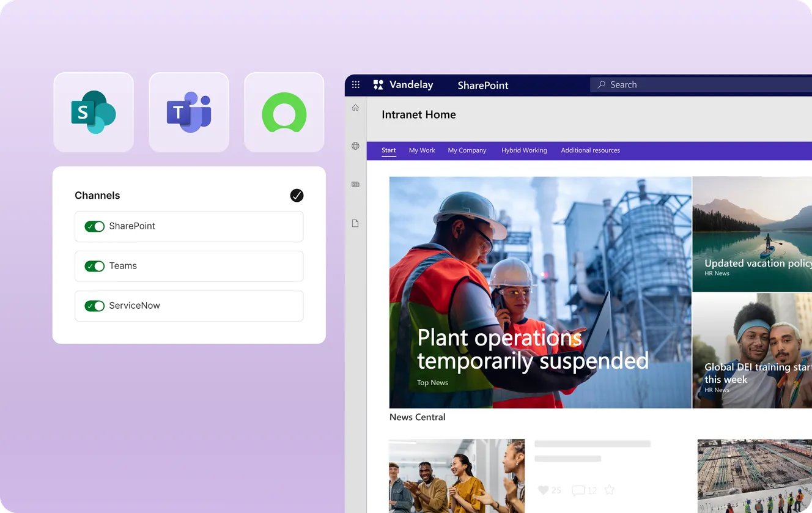
Task: Click into the Search field
Action: pos(701,85)
